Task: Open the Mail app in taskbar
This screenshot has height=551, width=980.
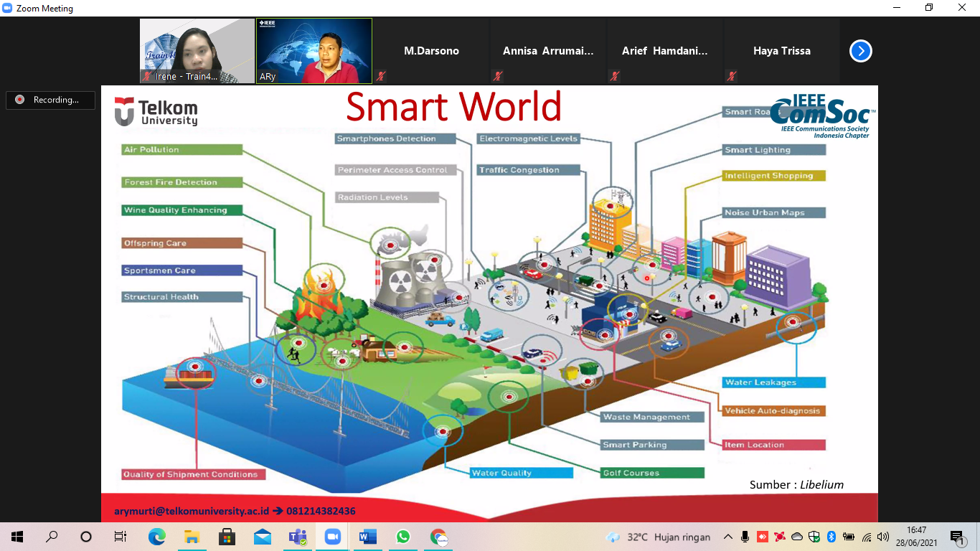Action: [262, 537]
